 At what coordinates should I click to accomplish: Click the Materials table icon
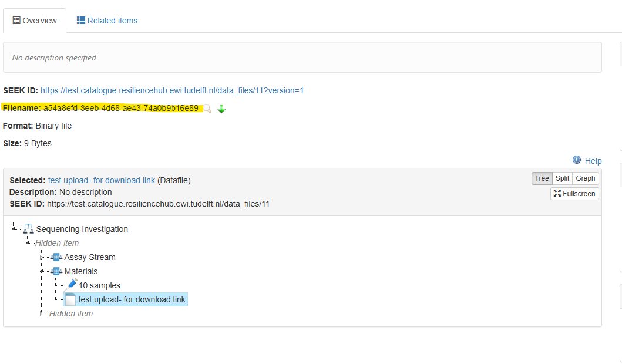[56, 271]
